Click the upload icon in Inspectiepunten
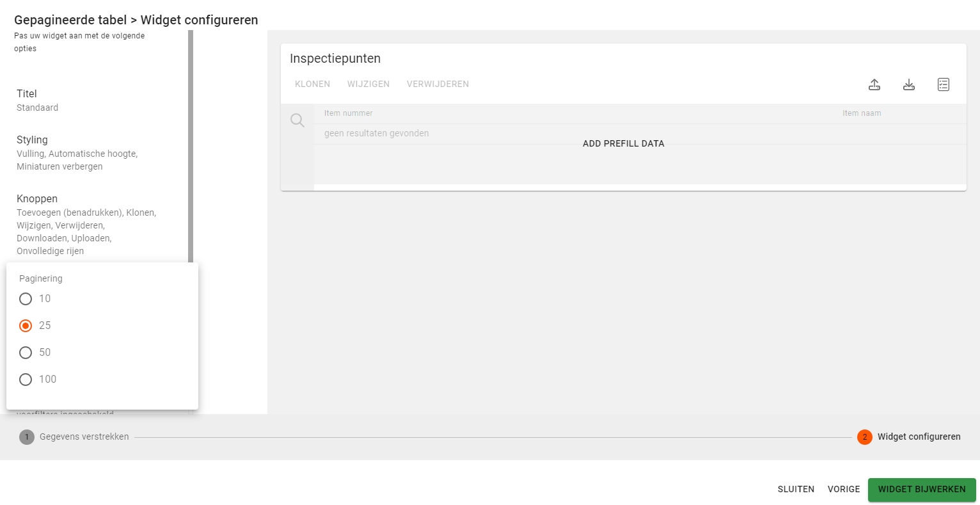980x505 pixels. (874, 84)
